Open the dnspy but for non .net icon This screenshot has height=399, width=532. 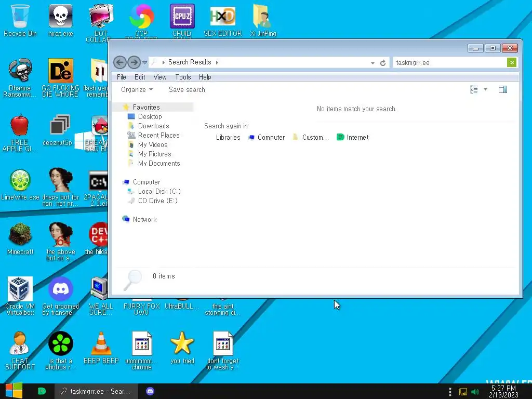pyautogui.click(x=60, y=187)
